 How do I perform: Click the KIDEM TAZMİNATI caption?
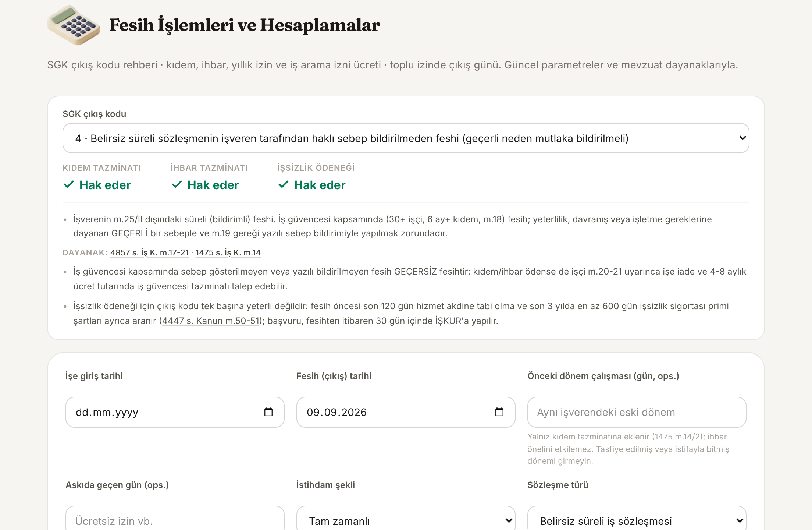click(102, 168)
